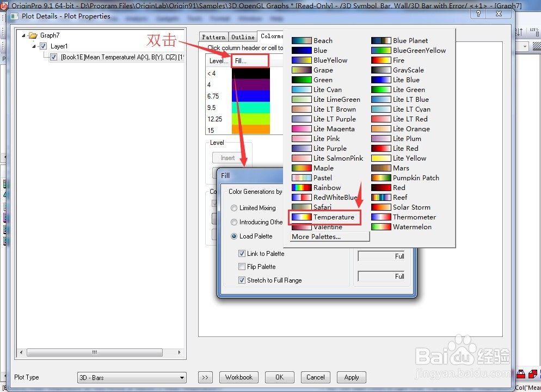The image size is (541, 392).
Task: Click the Lite Plum gradient icon
Action: [381, 139]
